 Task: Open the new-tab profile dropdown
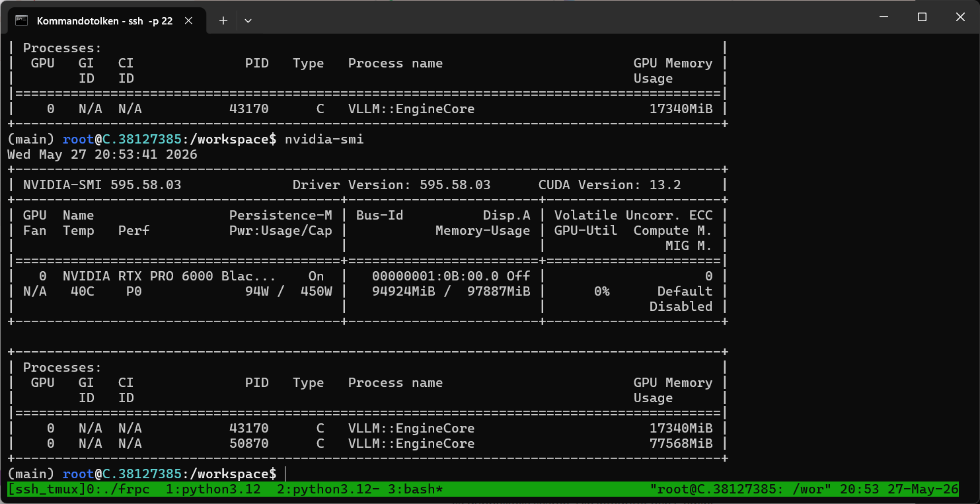pos(248,21)
